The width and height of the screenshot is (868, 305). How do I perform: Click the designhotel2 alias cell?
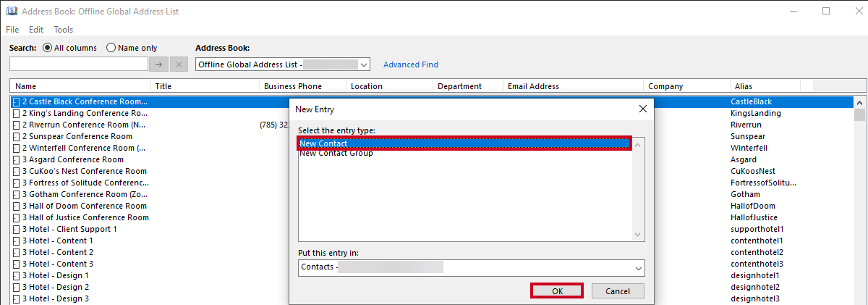pyautogui.click(x=755, y=287)
